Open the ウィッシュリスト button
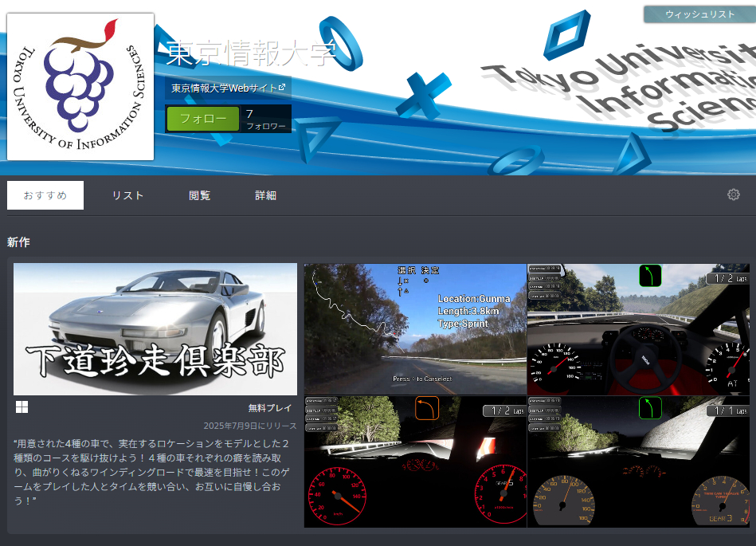Image resolution: width=756 pixels, height=546 pixels. point(700,14)
